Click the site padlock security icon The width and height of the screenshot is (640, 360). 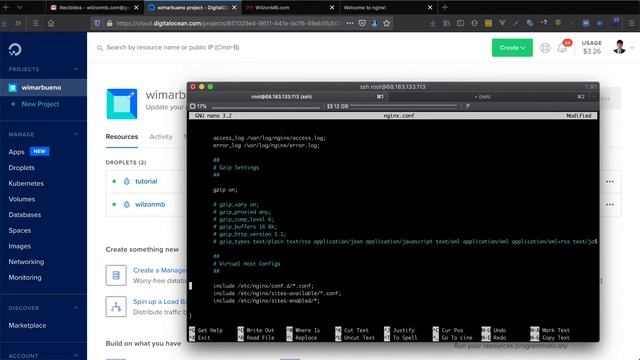pos(109,23)
